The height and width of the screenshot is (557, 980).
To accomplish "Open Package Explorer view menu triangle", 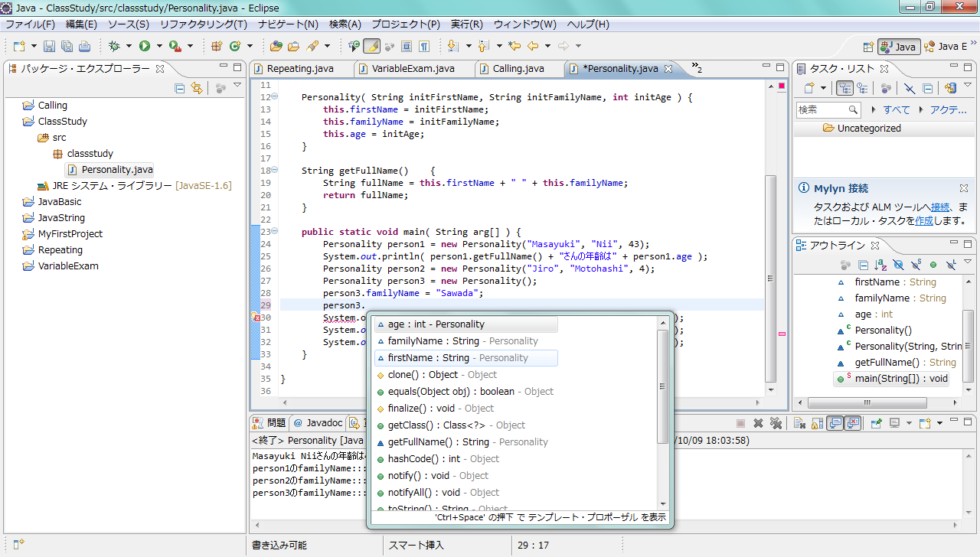I will [237, 86].
